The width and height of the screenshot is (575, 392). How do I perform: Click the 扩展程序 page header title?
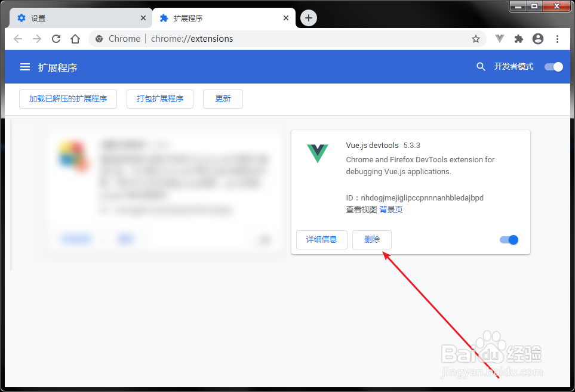click(x=57, y=68)
